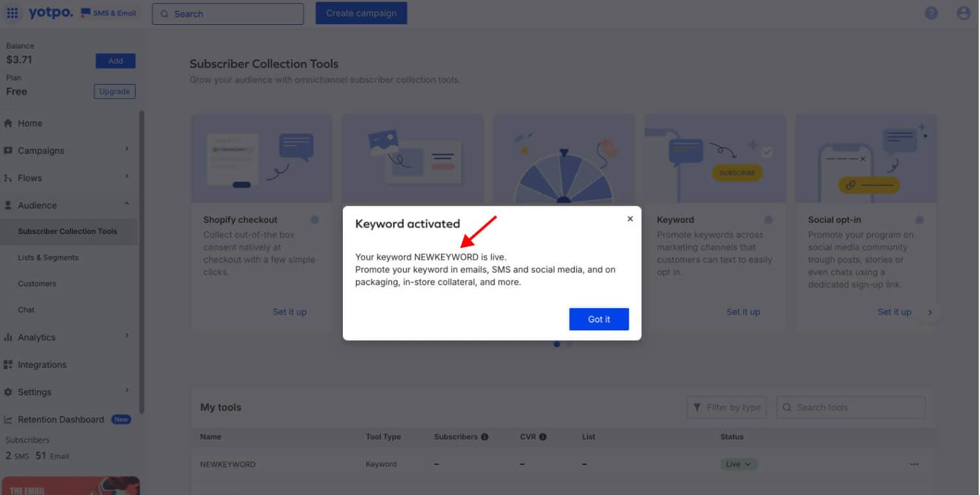Click the Create campaign button
980x495 pixels.
(x=361, y=13)
